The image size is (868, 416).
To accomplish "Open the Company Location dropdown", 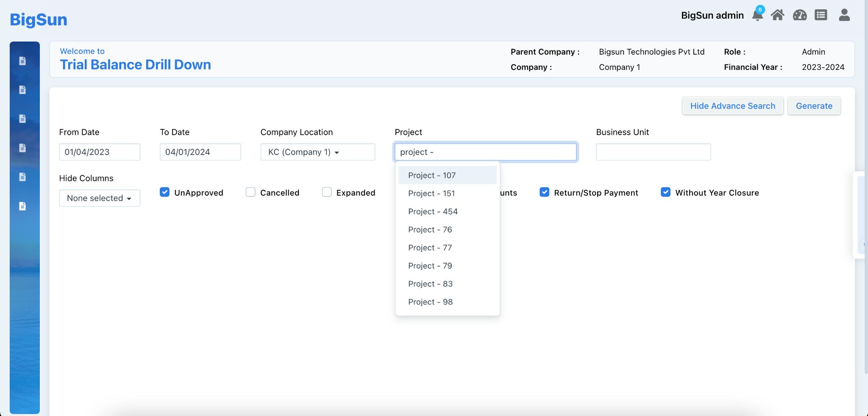I will (x=317, y=152).
